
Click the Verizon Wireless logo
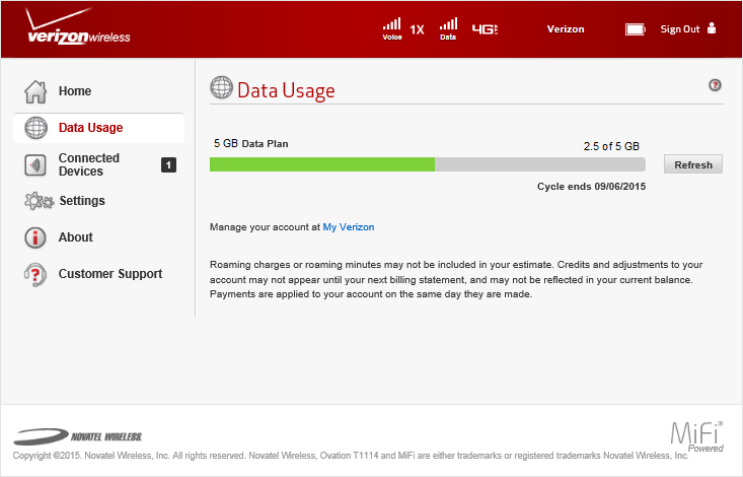point(78,27)
